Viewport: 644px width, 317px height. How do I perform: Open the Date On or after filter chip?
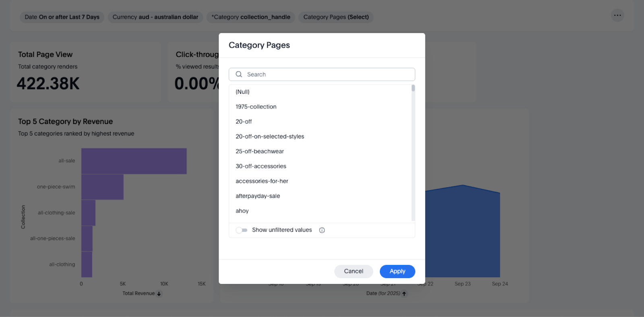click(x=62, y=17)
